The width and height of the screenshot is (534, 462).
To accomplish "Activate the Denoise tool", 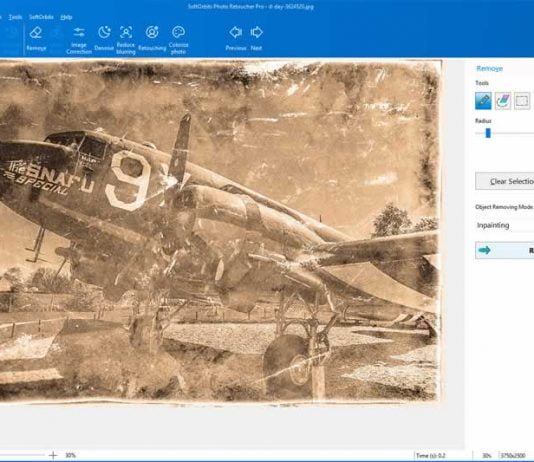I will tap(104, 38).
